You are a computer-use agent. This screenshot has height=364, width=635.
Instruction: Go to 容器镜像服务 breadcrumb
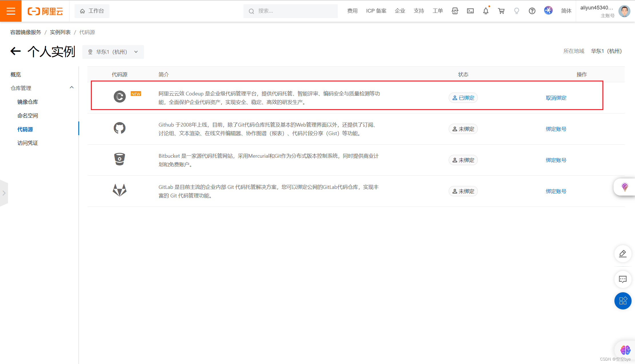click(26, 32)
